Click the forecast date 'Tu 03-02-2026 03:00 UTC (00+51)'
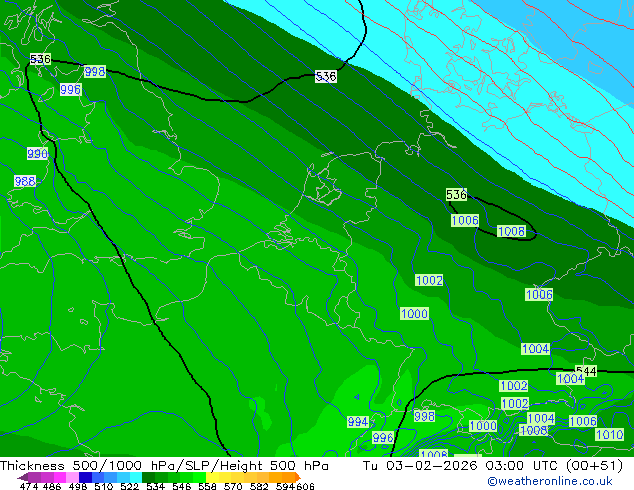The image size is (634, 490). pyautogui.click(x=493, y=466)
